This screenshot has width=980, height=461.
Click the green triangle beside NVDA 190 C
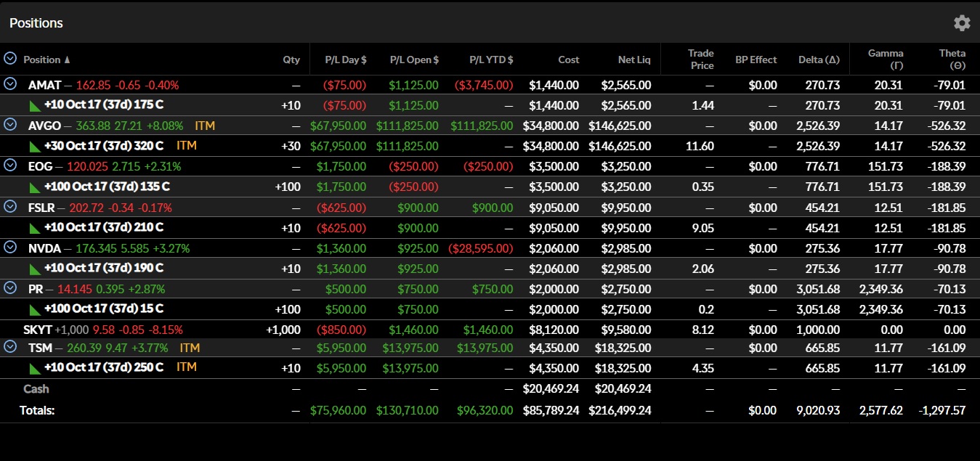coord(34,269)
